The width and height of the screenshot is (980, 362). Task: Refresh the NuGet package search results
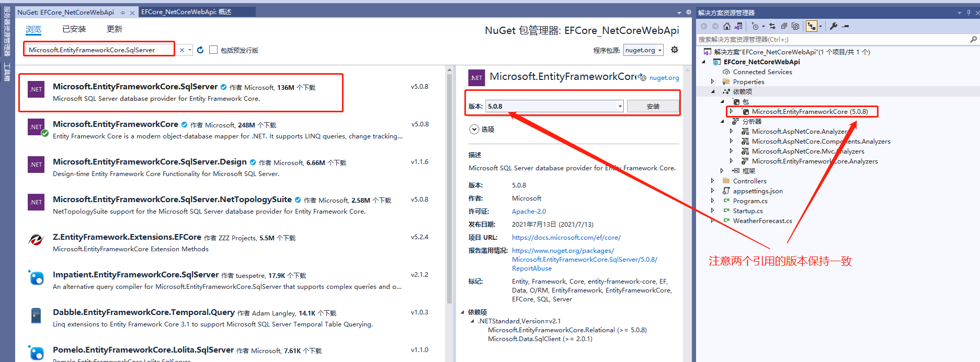[x=200, y=50]
